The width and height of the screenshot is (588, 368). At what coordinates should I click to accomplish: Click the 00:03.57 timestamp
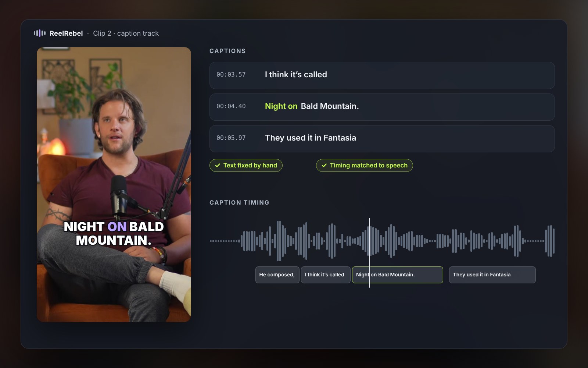[231, 75]
